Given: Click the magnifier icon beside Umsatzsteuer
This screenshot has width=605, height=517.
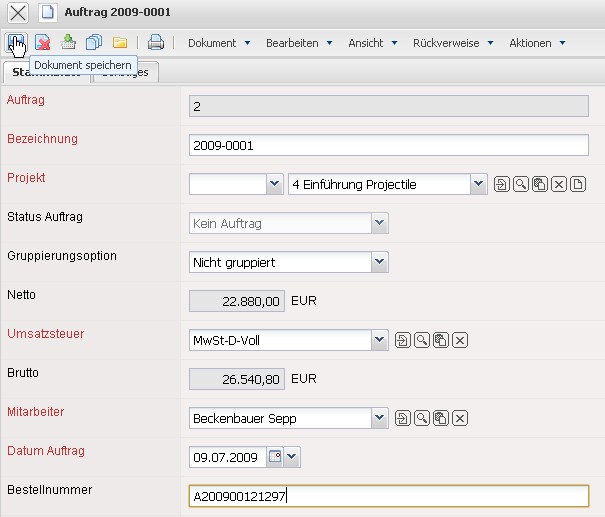Looking at the screenshot, I should tap(421, 341).
